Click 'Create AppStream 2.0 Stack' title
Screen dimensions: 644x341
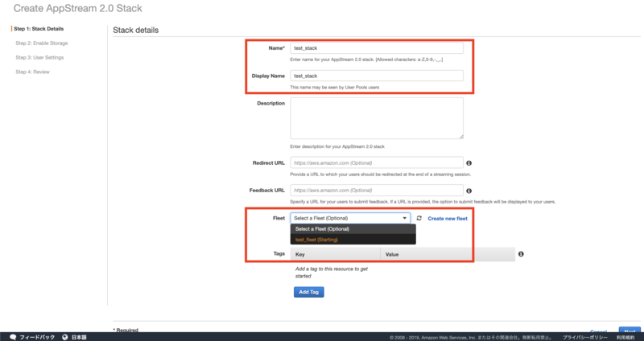tap(77, 8)
